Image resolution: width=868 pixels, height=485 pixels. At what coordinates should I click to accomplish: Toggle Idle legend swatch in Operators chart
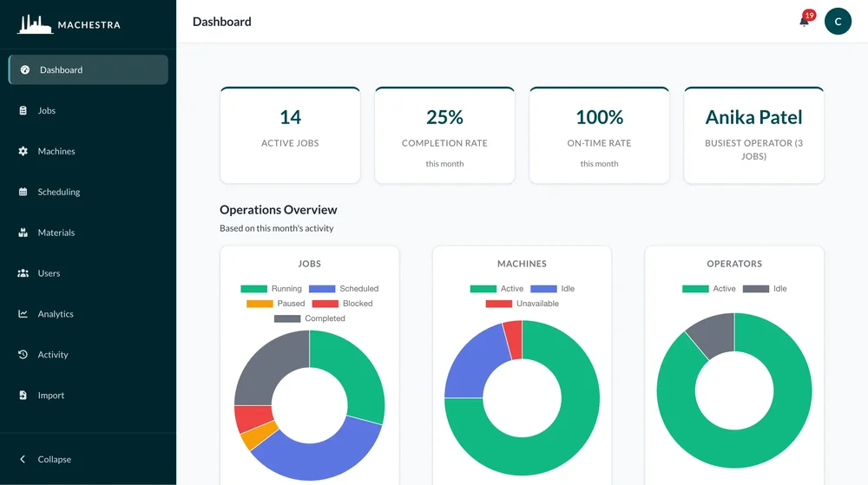coord(756,289)
